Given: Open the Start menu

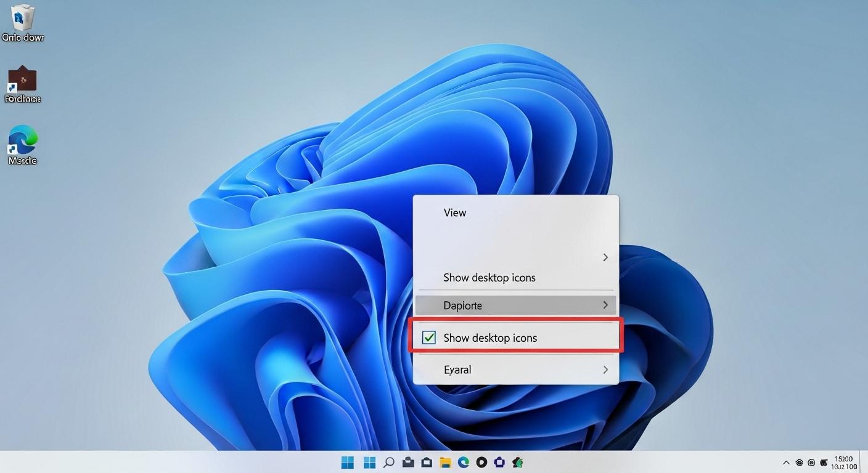Looking at the screenshot, I should 348,462.
